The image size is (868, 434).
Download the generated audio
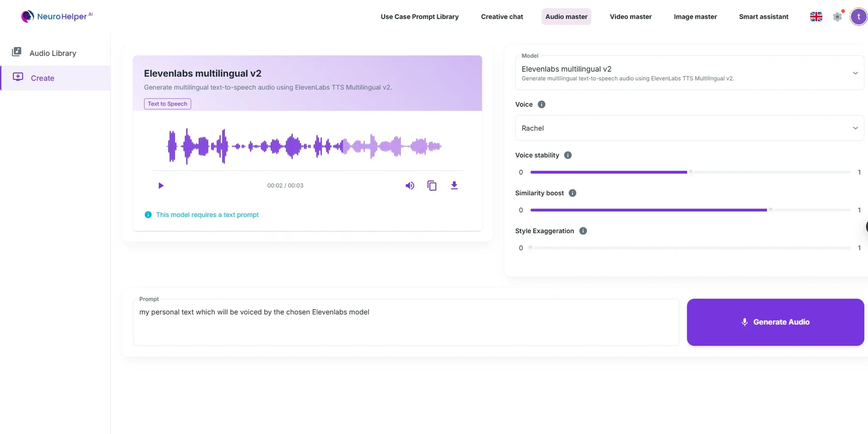454,185
